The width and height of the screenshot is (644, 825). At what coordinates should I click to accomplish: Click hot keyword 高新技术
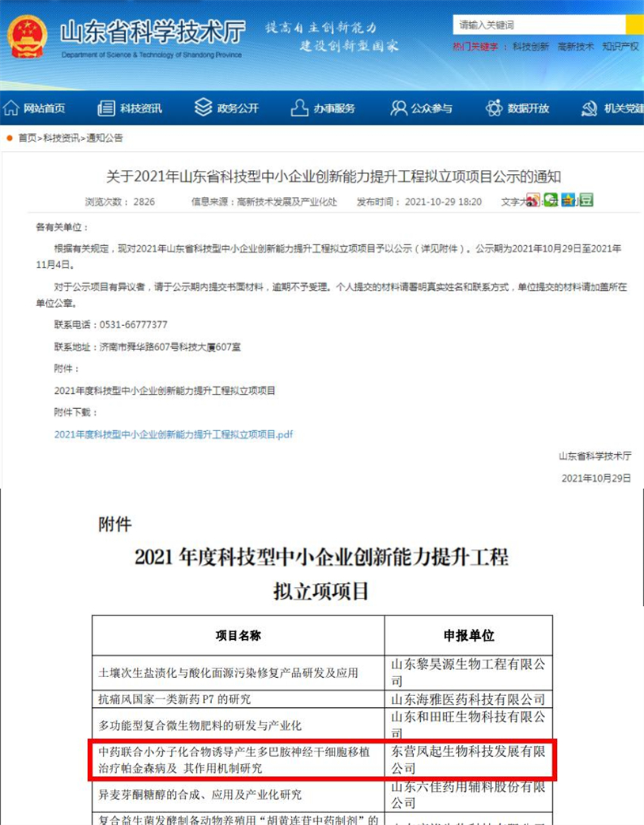point(576,47)
